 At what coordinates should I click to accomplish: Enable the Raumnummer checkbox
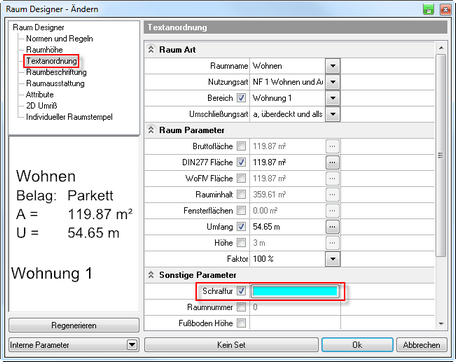coord(241,307)
